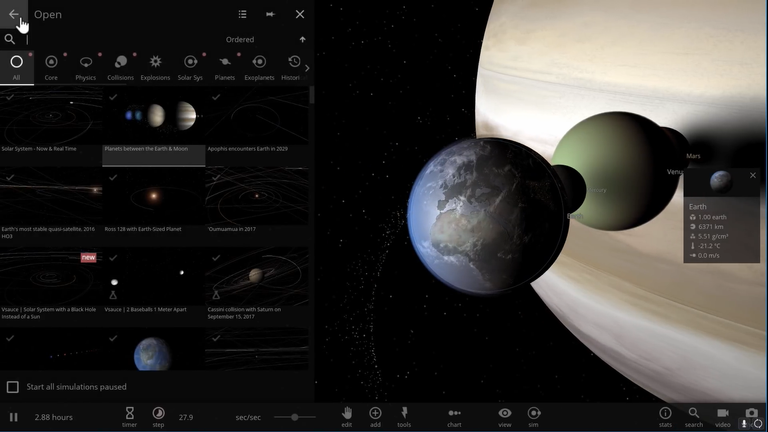Open the tools menu
Screen dimensions: 768x432
pos(404,417)
